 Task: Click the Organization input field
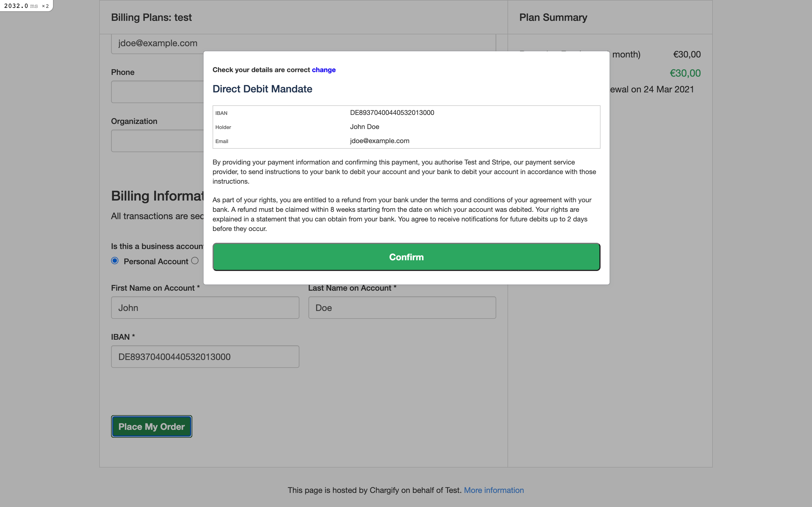[x=157, y=141]
